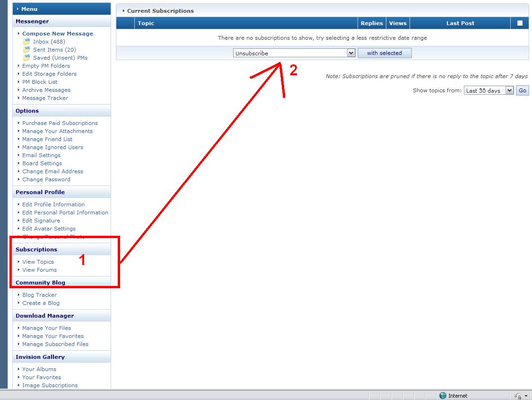Click the Replies column header
Image resolution: width=532 pixels, height=400 pixels.
372,23
